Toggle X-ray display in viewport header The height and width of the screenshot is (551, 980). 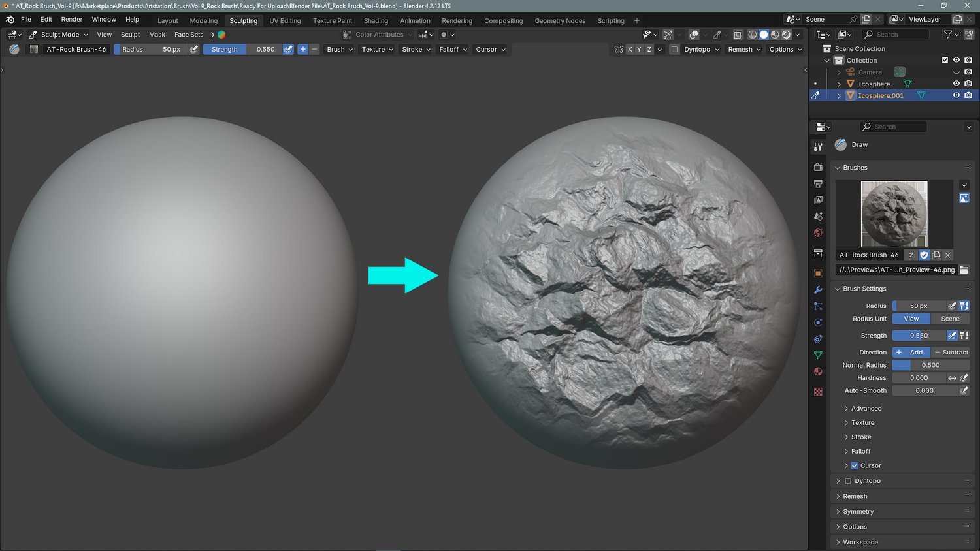click(738, 35)
